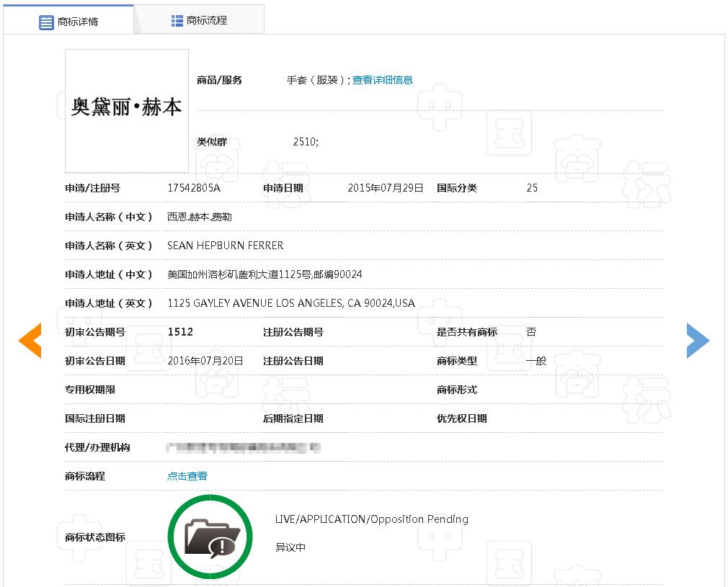
Task: Click the 代理/办理机构 label
Action: (97, 447)
